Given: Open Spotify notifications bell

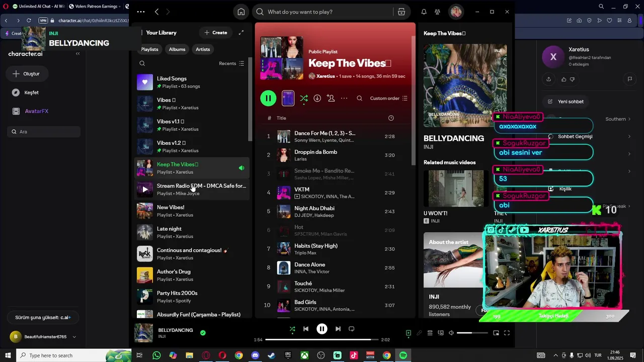Looking at the screenshot, I should click(424, 12).
